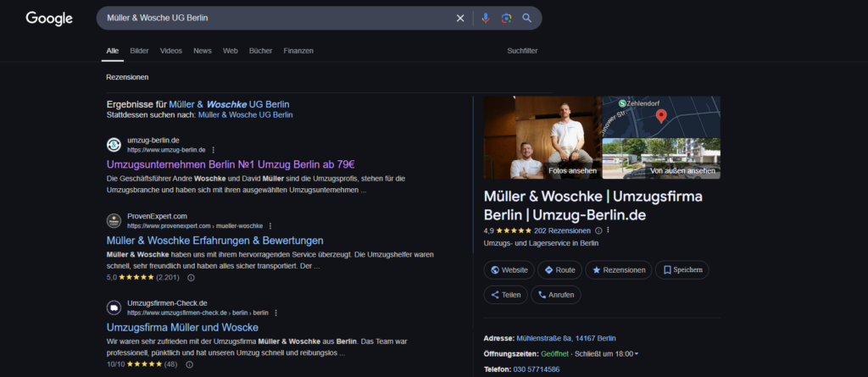The image size is (868, 377).
Task: Open corrected query Müller & Woschke UG Berlin
Action: [229, 105]
